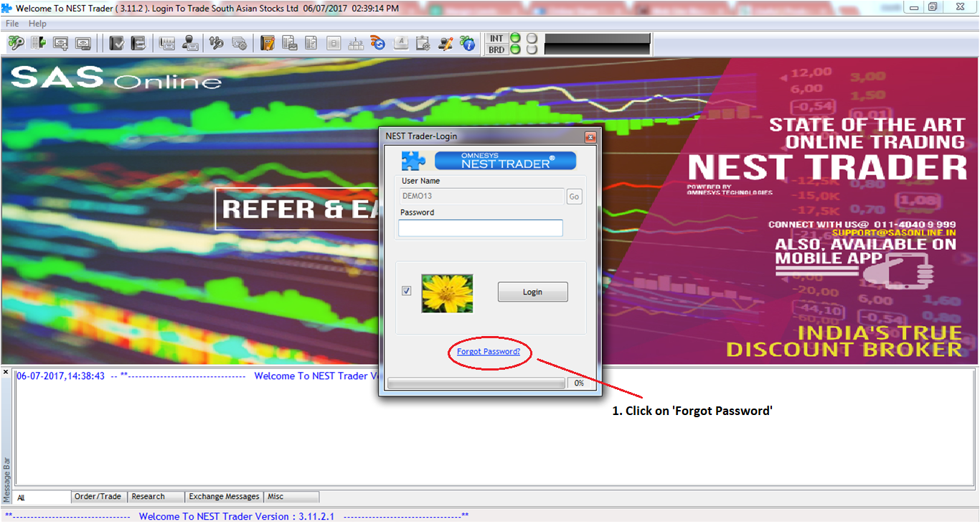
Task: Open the book with checkmark icon
Action: click(116, 43)
